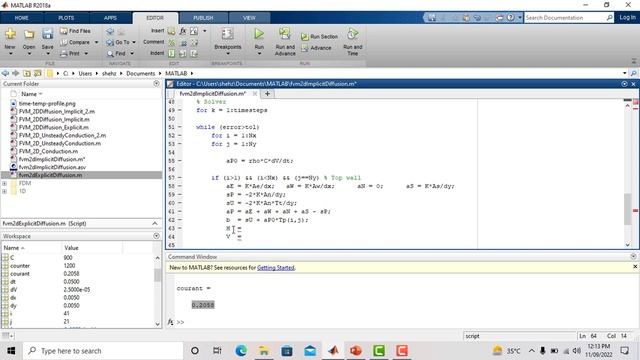The image size is (640, 360).
Task: Expand the Compare dropdown arrow
Action: (96, 42)
